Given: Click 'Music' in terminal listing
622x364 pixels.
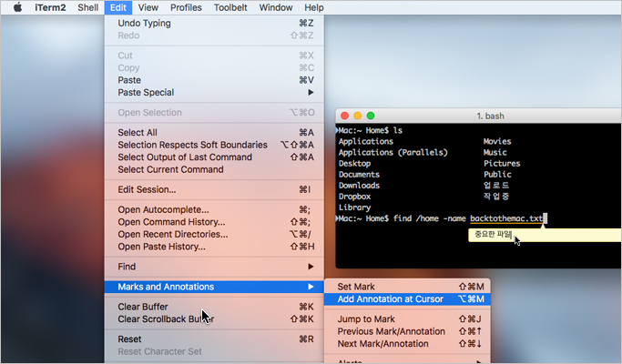Looking at the screenshot, I should (x=495, y=153).
